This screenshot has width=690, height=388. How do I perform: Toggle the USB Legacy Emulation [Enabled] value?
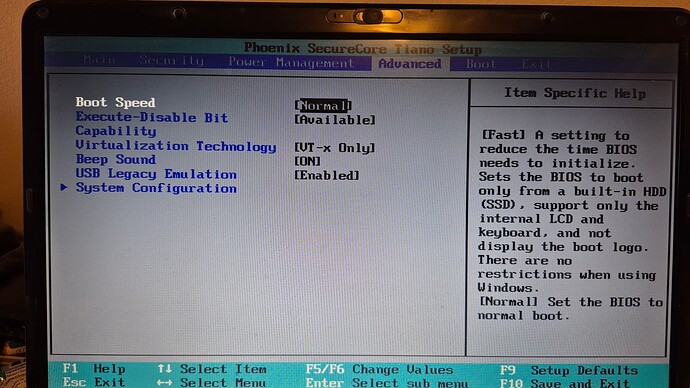[327, 175]
